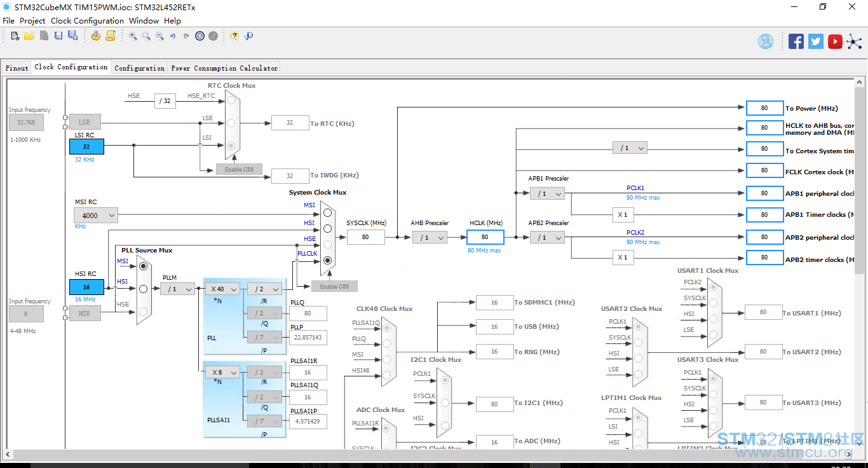
Task: Open the File menu
Action: 8,20
